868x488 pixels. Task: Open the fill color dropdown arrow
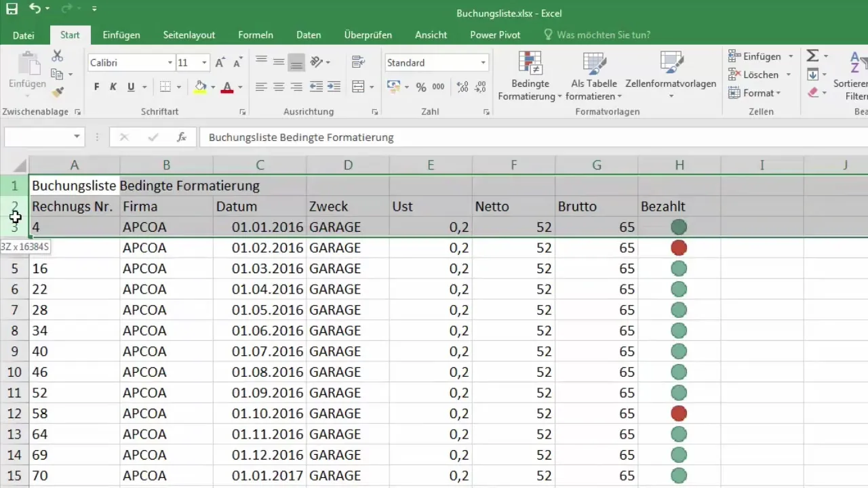[x=213, y=87]
